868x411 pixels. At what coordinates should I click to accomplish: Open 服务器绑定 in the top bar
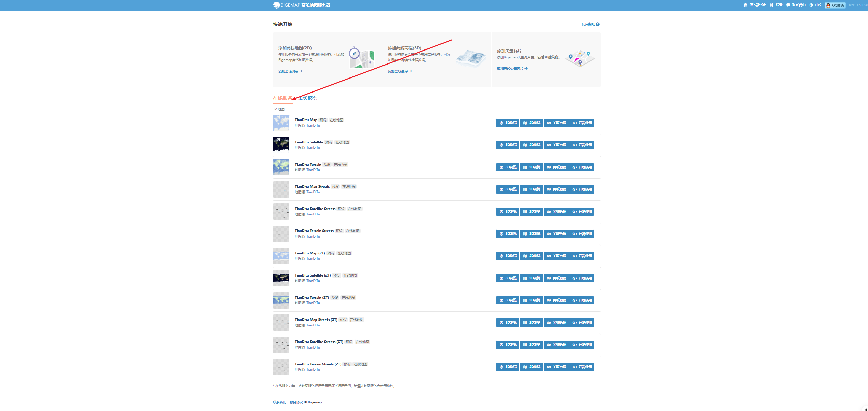pyautogui.click(x=755, y=5)
